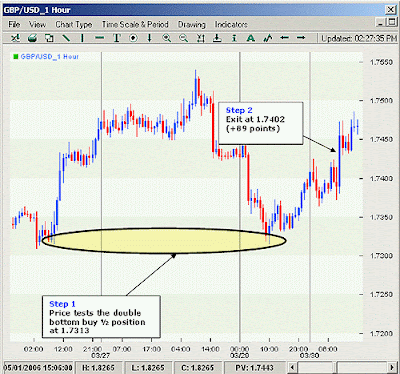Click the 1.7350 price axis label
The height and width of the screenshot is (374, 400).
pyautogui.click(x=381, y=217)
